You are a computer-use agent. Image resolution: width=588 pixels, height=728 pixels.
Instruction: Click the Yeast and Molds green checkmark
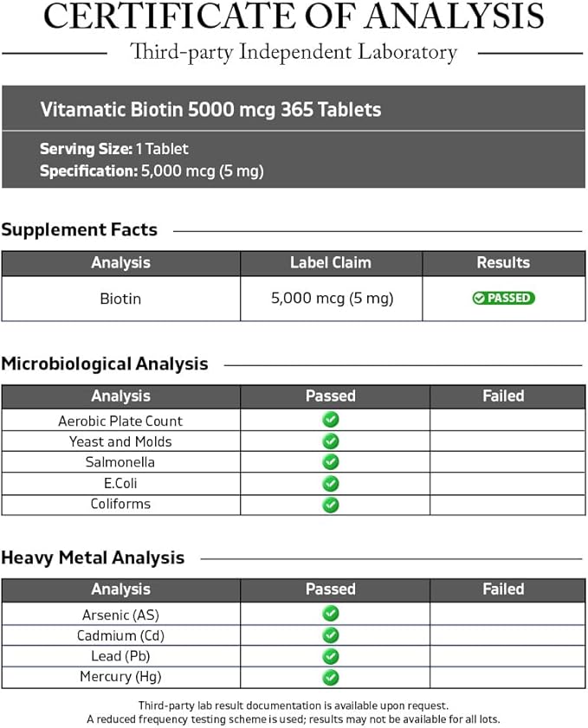(x=331, y=441)
